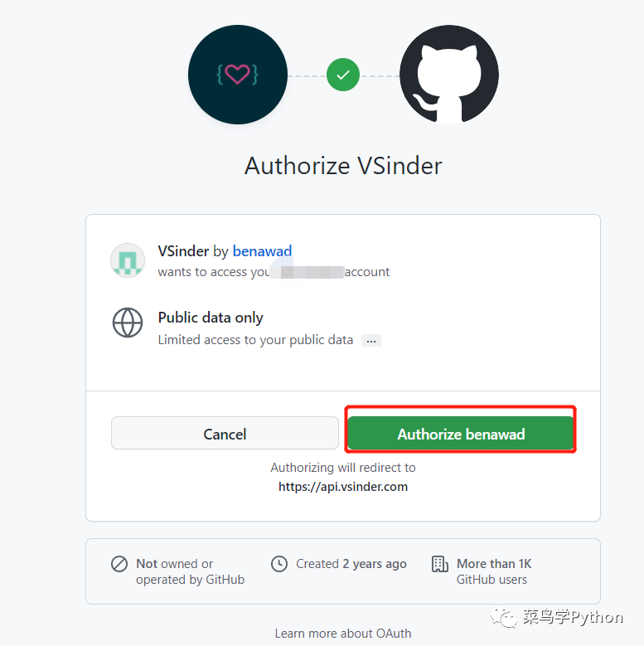Click the not-owned prohibition circle icon

(x=119, y=564)
